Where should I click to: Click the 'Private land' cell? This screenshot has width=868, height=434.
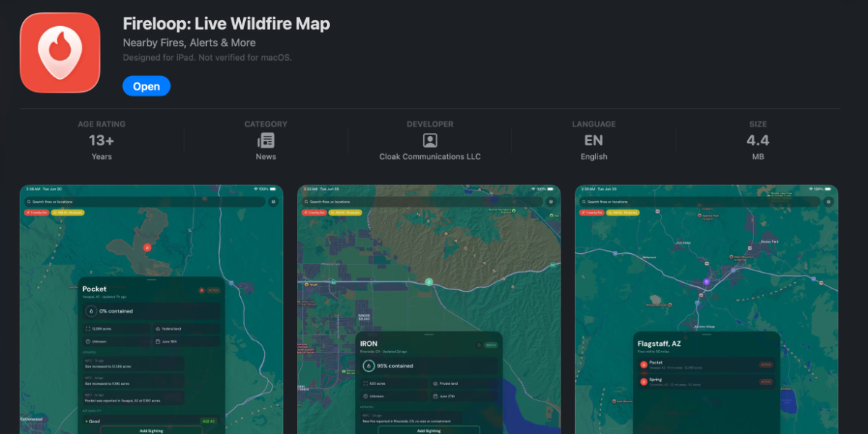464,383
